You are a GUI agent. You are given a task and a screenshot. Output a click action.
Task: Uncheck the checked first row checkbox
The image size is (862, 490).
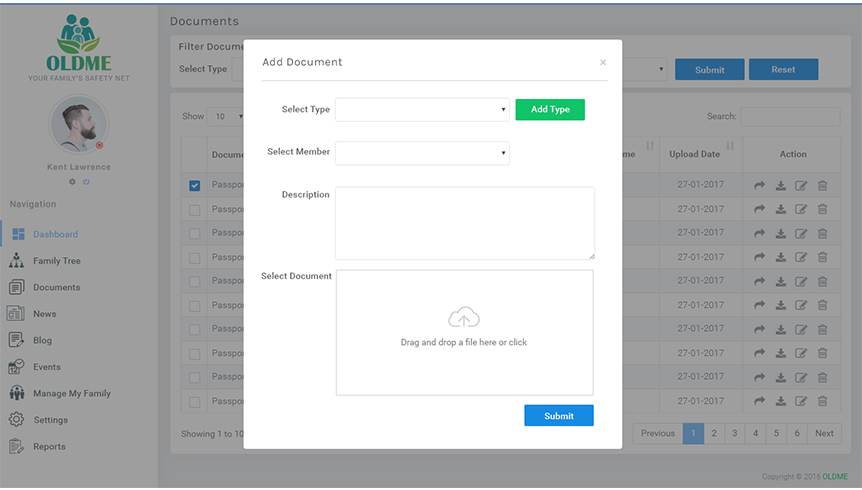tap(195, 185)
